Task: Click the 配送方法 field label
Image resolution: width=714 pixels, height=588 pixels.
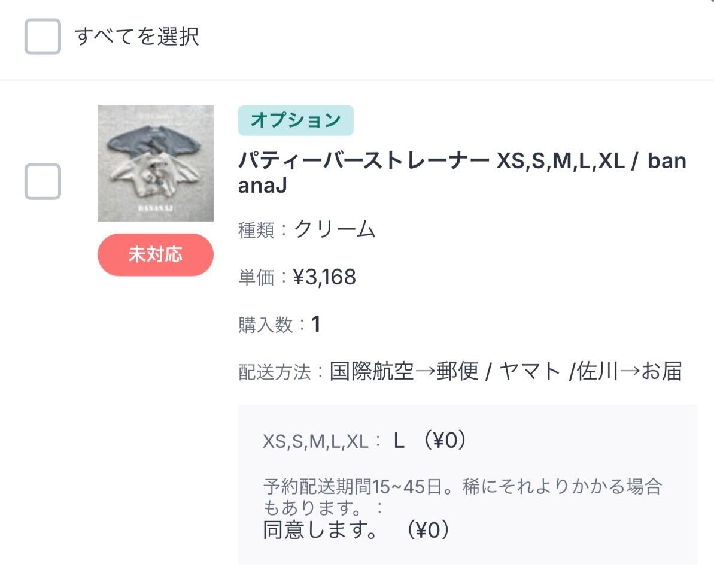Action: (x=275, y=372)
